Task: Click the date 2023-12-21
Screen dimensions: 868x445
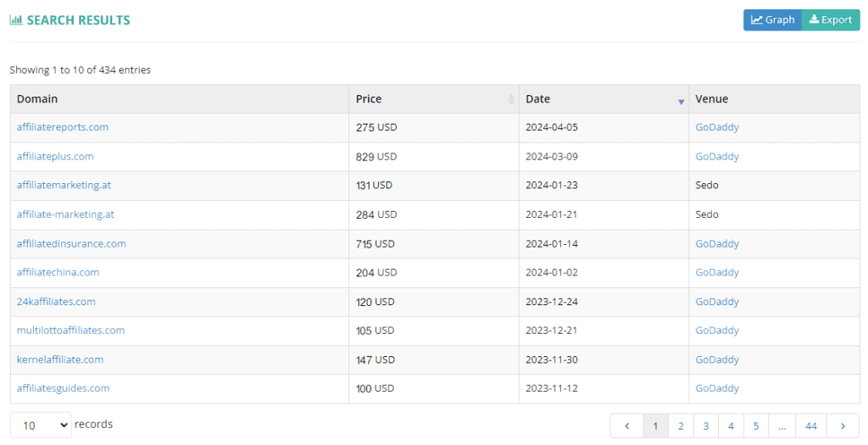Action: tap(551, 331)
